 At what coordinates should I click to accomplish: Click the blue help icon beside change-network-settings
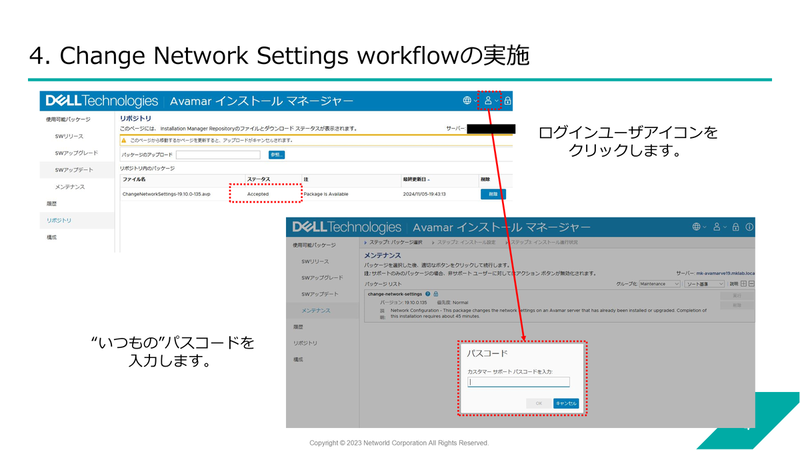pos(428,294)
